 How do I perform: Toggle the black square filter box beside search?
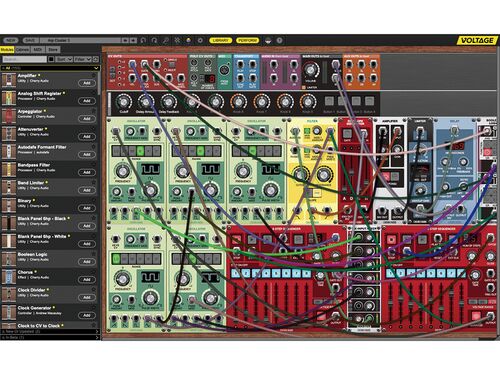click(x=51, y=59)
